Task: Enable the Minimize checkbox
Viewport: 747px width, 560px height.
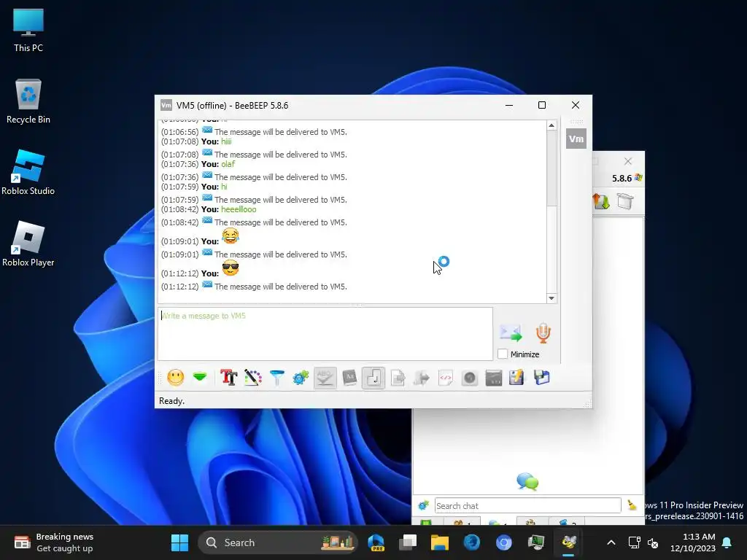Action: 503,354
